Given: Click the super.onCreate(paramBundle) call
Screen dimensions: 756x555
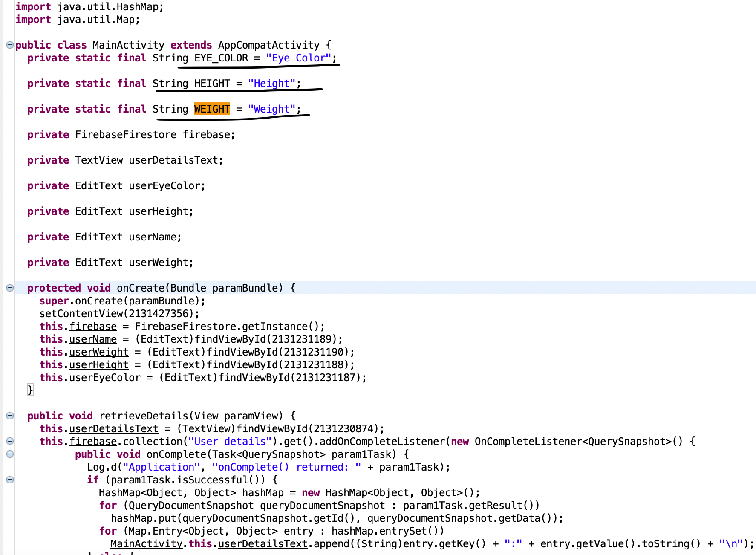Looking at the screenshot, I should (x=122, y=301).
